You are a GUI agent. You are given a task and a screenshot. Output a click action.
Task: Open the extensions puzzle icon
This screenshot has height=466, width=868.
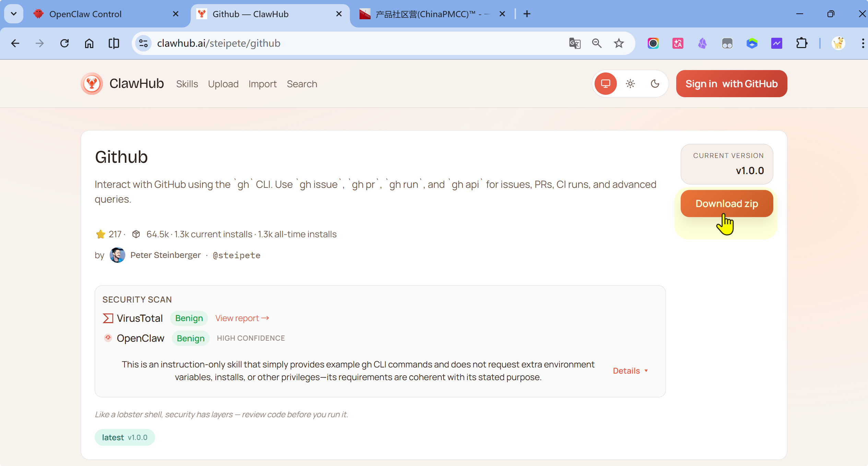click(x=801, y=43)
